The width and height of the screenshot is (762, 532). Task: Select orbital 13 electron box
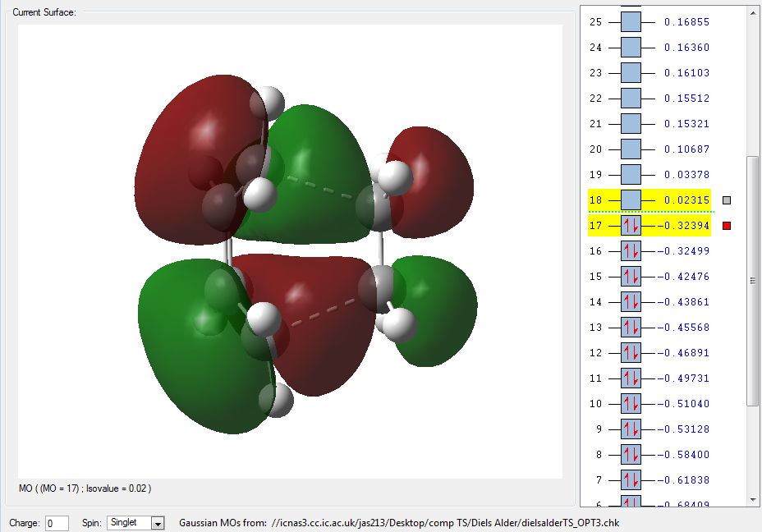click(631, 327)
